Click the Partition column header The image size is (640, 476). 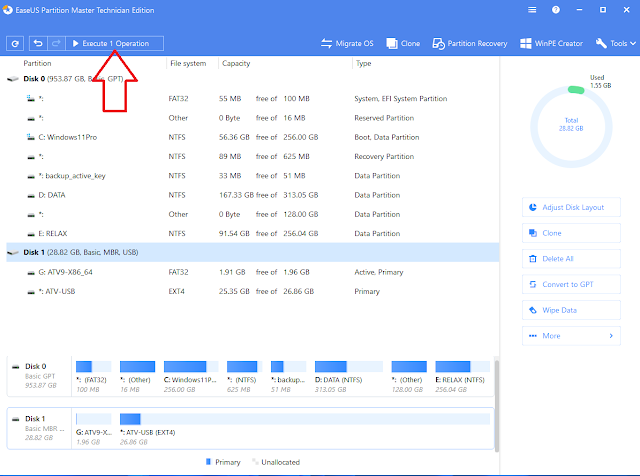37,63
